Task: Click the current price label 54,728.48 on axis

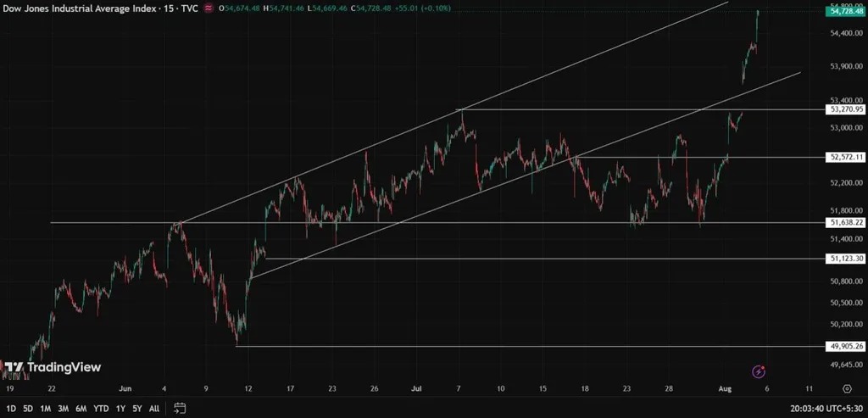Action: coord(844,12)
